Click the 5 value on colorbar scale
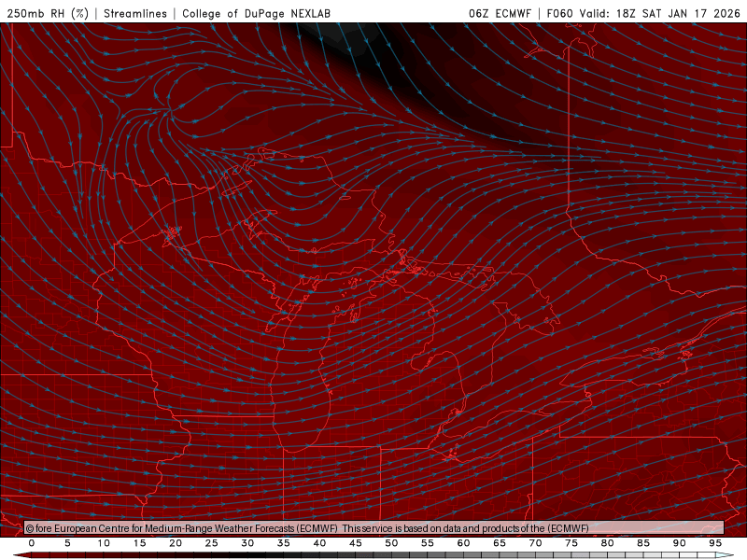Screen dimensions: 747x560 [x=67, y=543]
